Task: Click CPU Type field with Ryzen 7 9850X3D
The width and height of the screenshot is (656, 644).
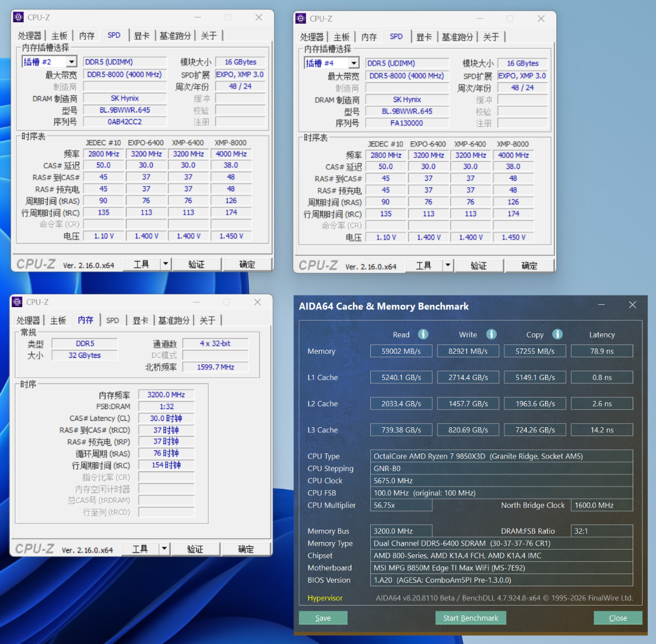Action: [x=501, y=456]
